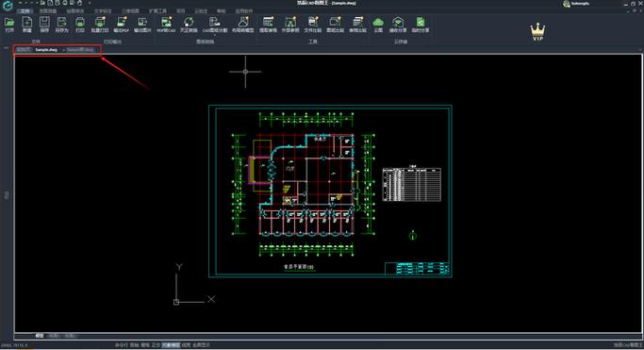Click the app logo in title bar
644x350 pixels.
(8, 5)
